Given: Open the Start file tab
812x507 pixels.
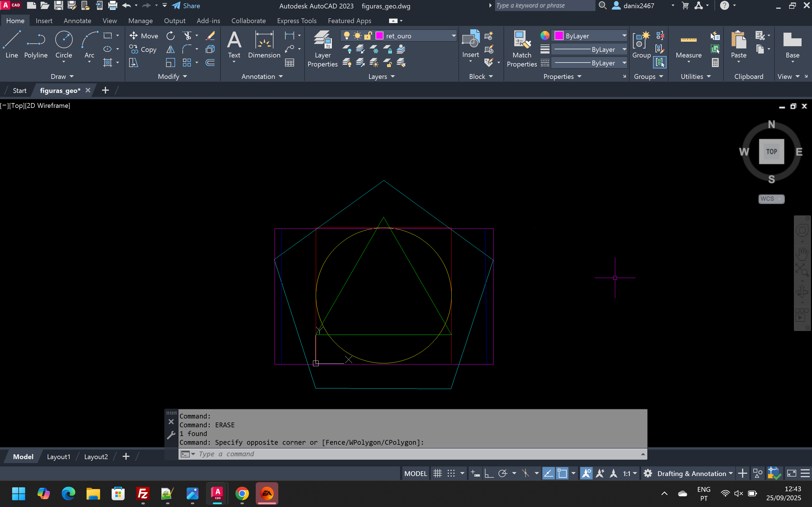Looking at the screenshot, I should (19, 90).
